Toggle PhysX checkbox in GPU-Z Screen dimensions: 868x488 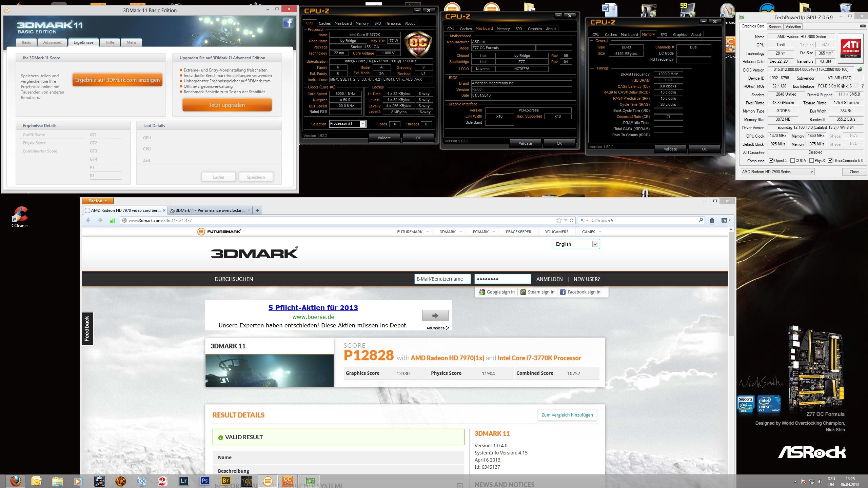(812, 161)
